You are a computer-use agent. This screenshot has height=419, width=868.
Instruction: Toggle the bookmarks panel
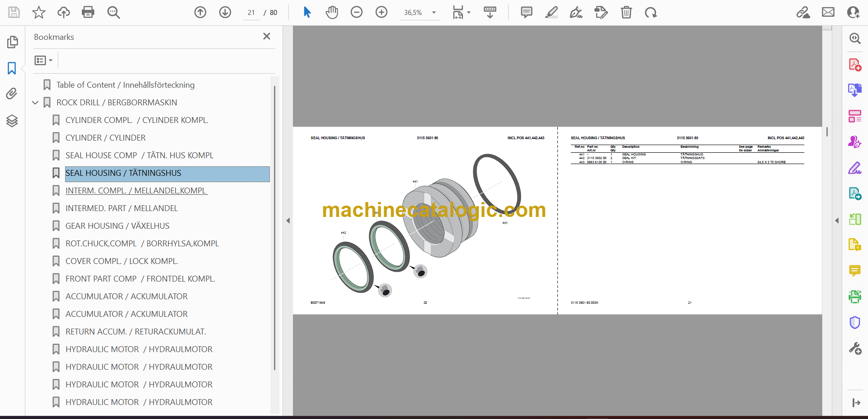pyautogui.click(x=12, y=68)
